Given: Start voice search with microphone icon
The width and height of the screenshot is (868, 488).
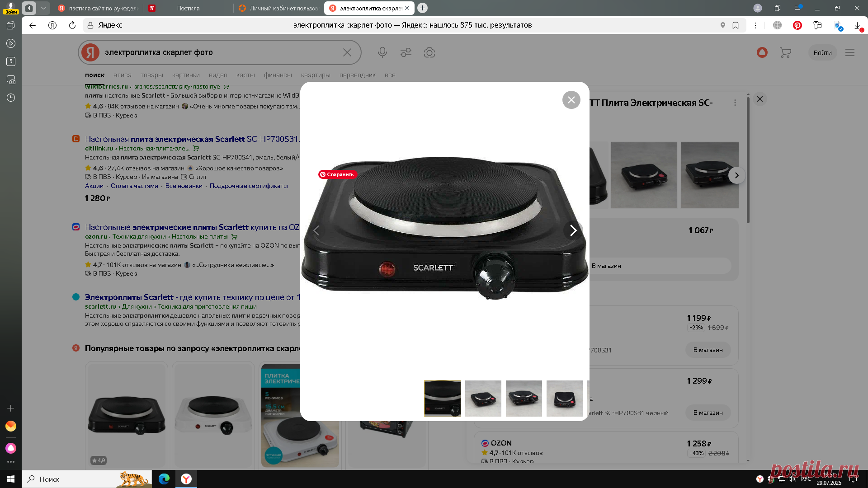Looking at the screenshot, I should pos(382,52).
